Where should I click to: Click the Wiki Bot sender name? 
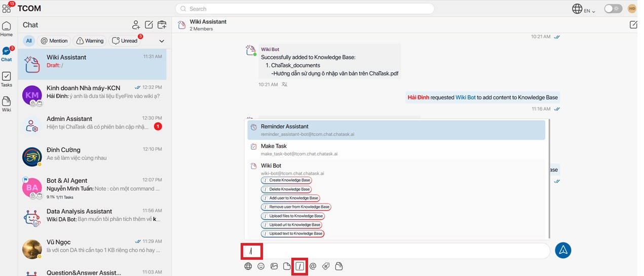(270, 50)
